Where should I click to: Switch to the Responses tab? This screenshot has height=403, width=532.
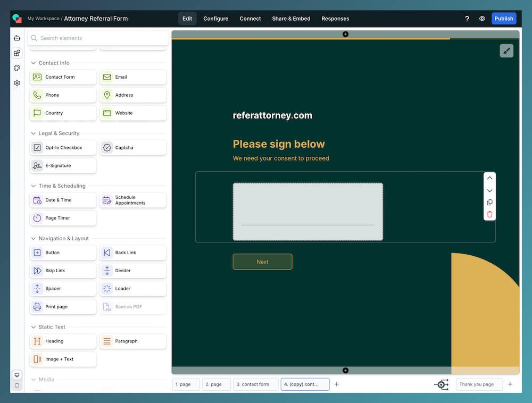click(335, 18)
